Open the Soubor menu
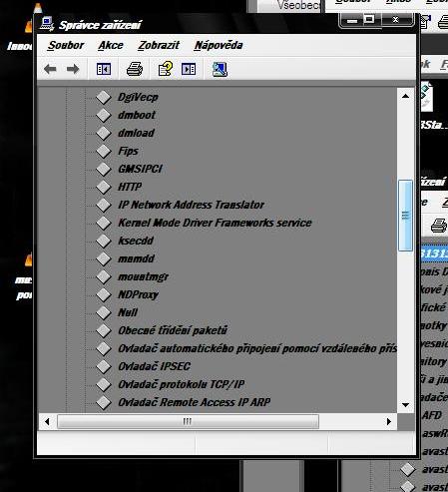This screenshot has width=448, height=492. click(x=66, y=45)
